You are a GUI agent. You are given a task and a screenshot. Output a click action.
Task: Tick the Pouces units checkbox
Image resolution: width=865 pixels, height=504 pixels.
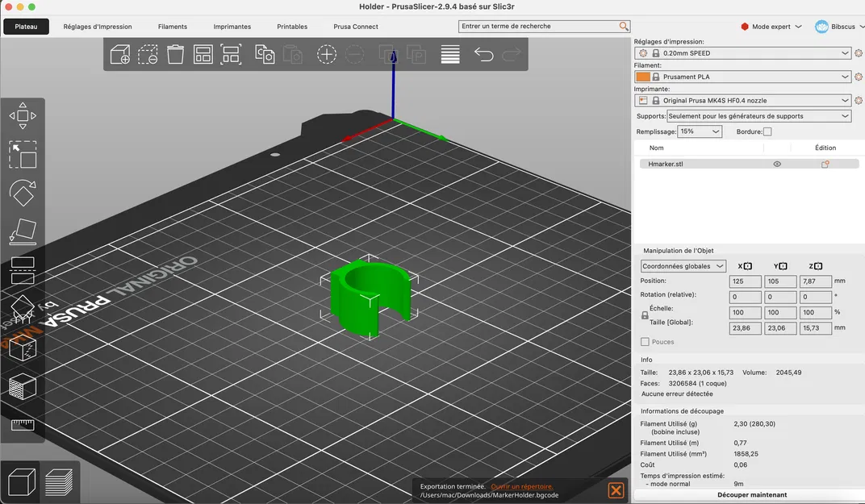[645, 342]
